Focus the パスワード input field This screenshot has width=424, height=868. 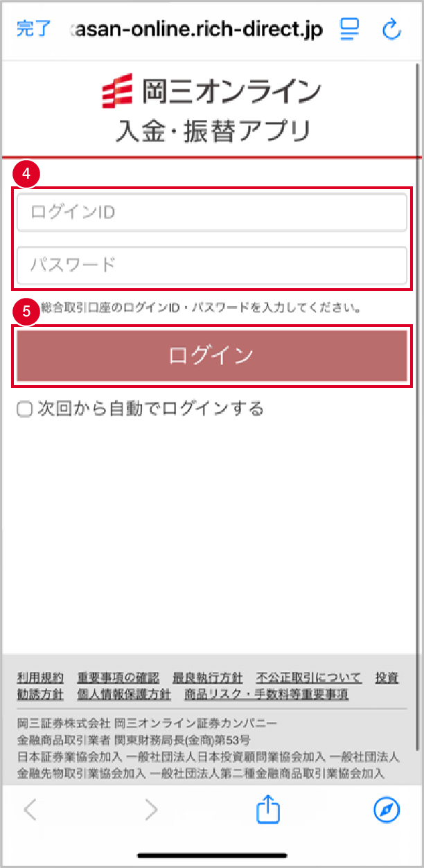point(212,265)
